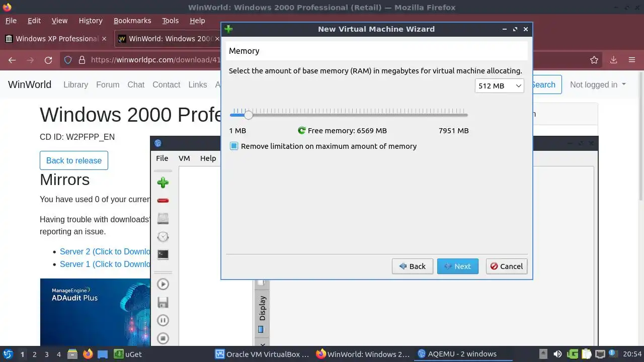Open the Firefox hamburger application menu
This screenshot has width=644, height=362.
[632, 60]
